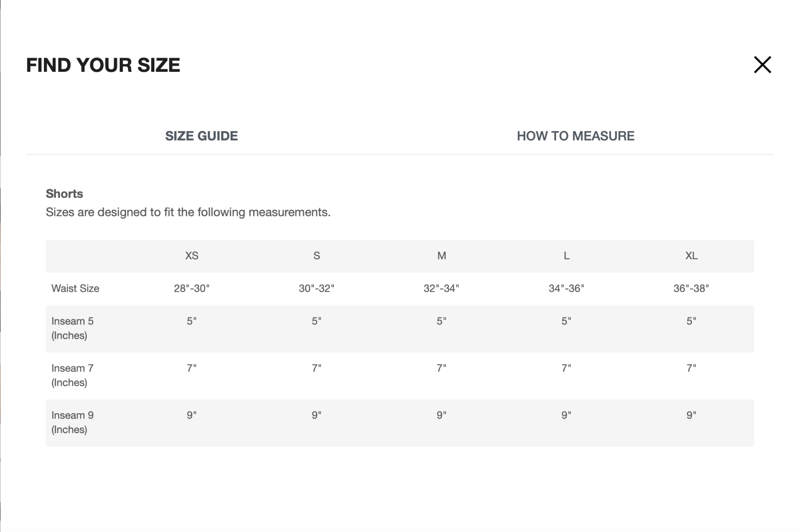This screenshot has height=532, width=799.
Task: Click the 32"-34" measurement under M
Action: click(x=441, y=288)
